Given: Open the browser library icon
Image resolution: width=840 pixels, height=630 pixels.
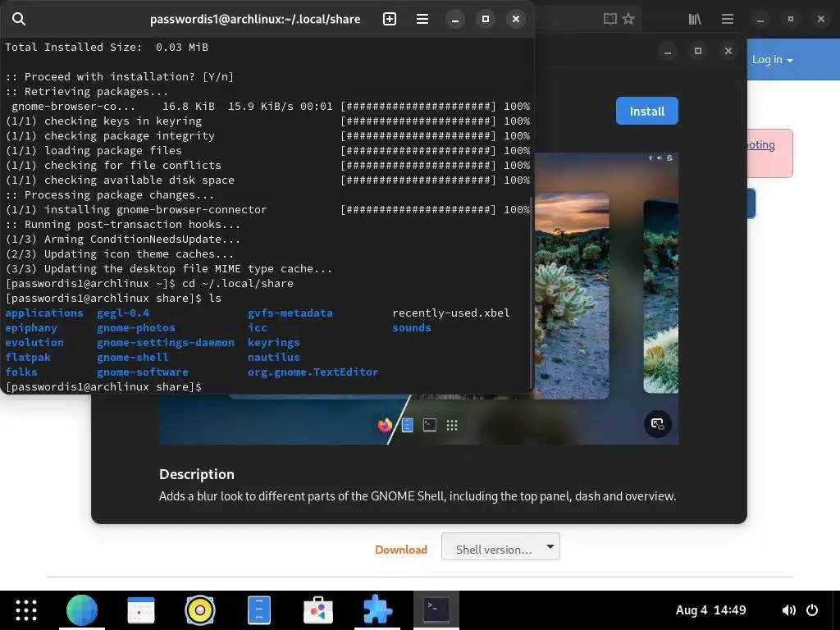Looking at the screenshot, I should pyautogui.click(x=694, y=20).
